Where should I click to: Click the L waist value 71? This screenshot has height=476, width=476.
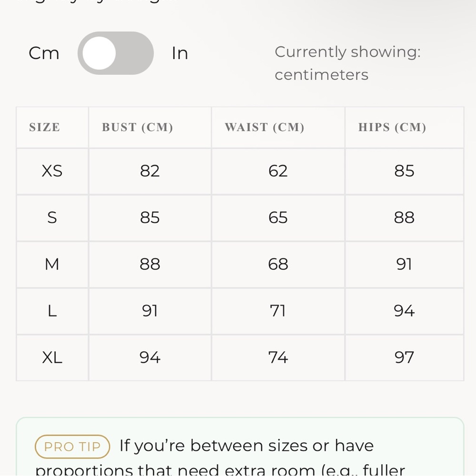tap(278, 311)
